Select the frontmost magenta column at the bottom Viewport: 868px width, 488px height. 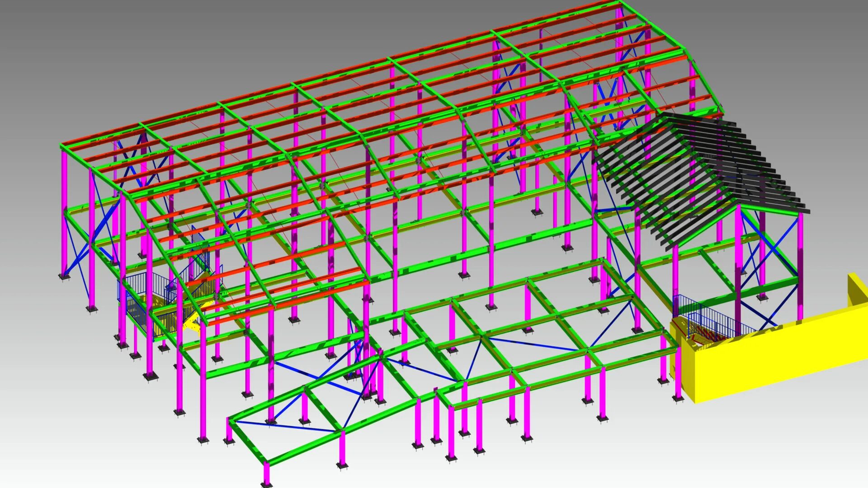pos(267,472)
